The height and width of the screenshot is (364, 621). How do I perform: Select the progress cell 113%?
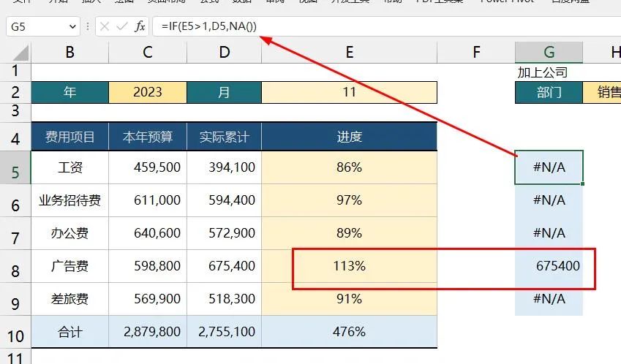(350, 266)
